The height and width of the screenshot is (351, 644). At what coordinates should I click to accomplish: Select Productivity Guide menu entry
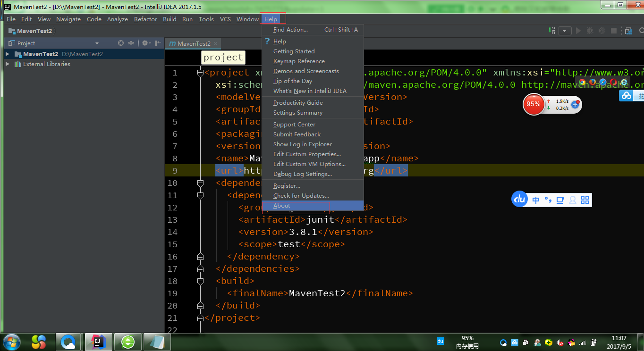(x=313, y=103)
